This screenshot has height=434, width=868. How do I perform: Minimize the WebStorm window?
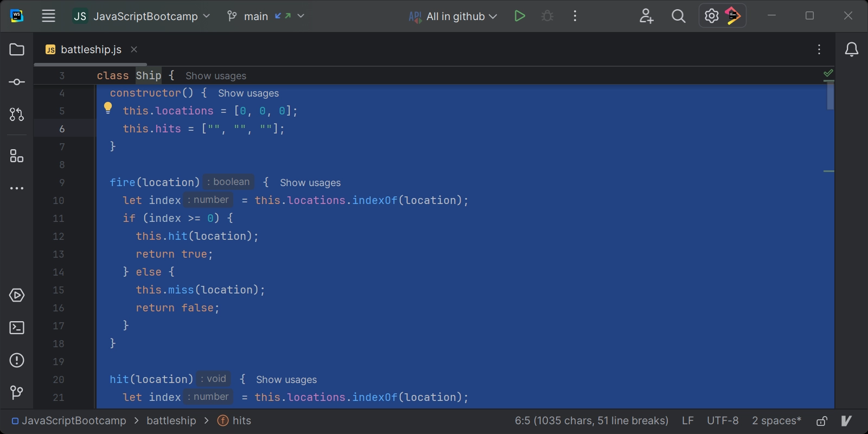[x=772, y=16]
